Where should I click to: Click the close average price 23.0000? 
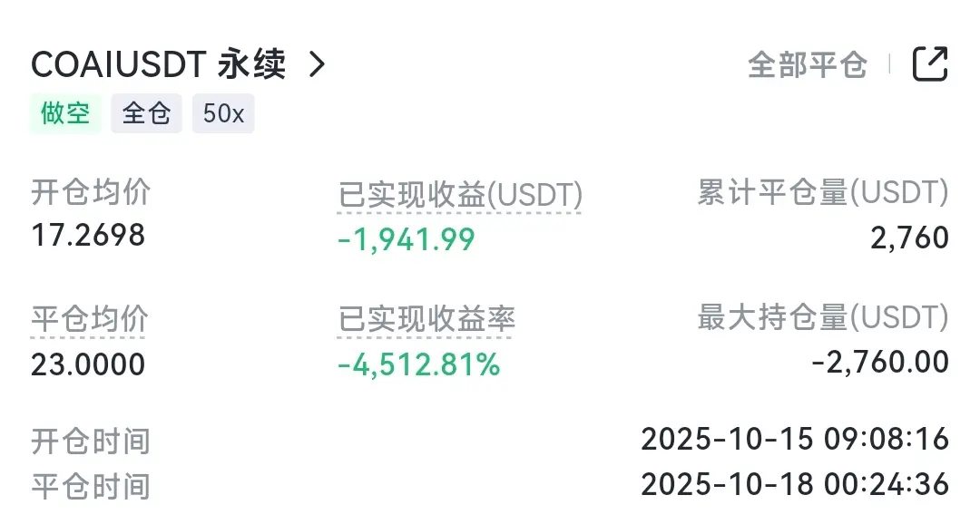(x=88, y=364)
